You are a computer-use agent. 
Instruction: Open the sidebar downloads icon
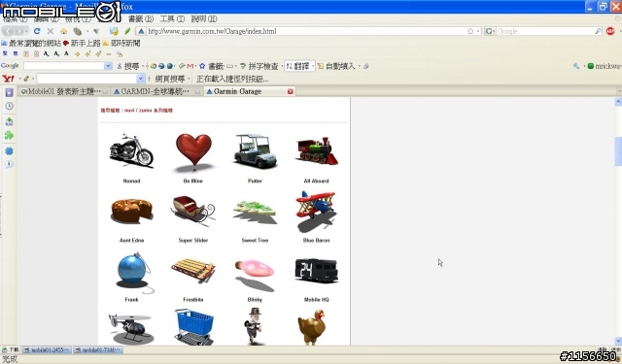(9, 121)
